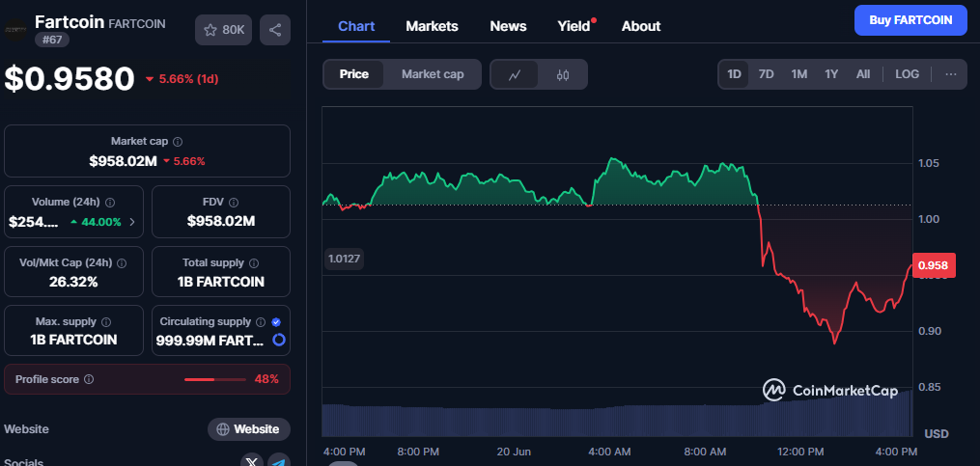Click the 26.32% Vol/Mkt Cap value

(73, 282)
